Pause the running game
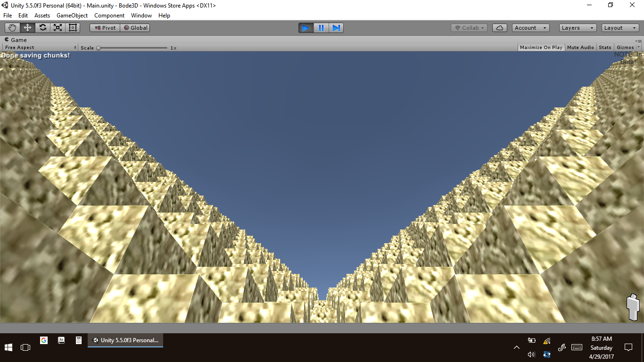644x362 pixels. (321, 28)
